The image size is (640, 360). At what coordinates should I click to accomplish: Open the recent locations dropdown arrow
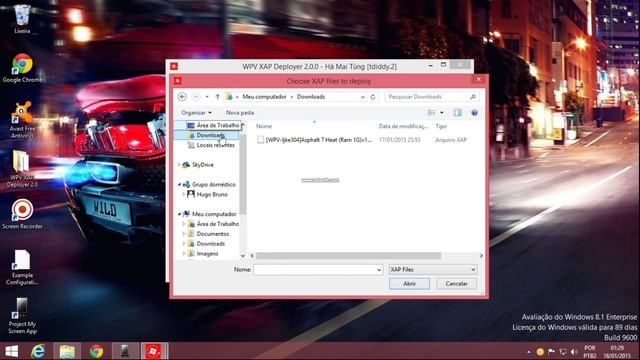(x=207, y=97)
